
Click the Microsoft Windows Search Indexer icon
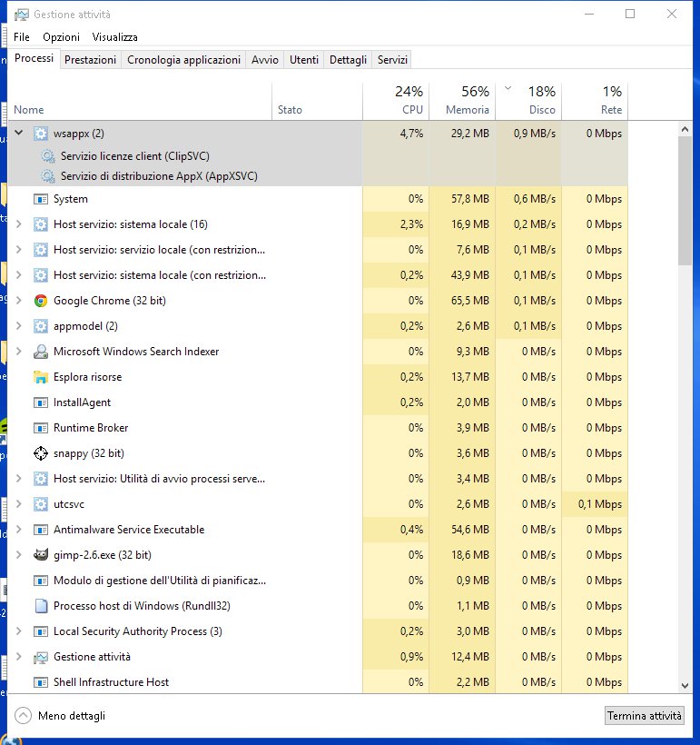point(41,352)
